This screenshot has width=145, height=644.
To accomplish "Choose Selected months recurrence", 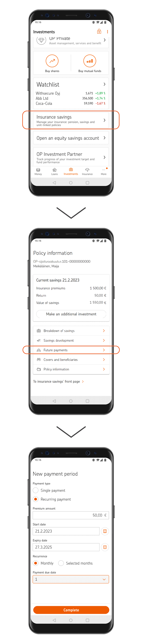I will click(61, 563).
